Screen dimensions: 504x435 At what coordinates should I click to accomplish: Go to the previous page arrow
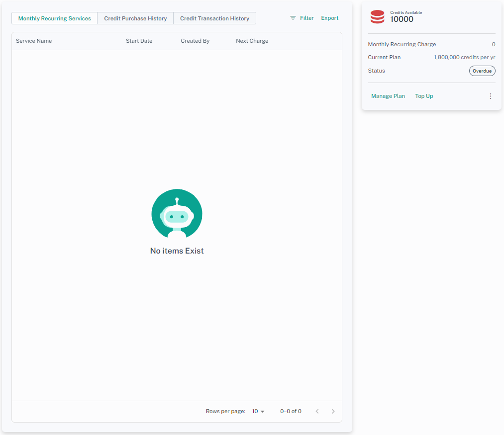click(x=317, y=411)
